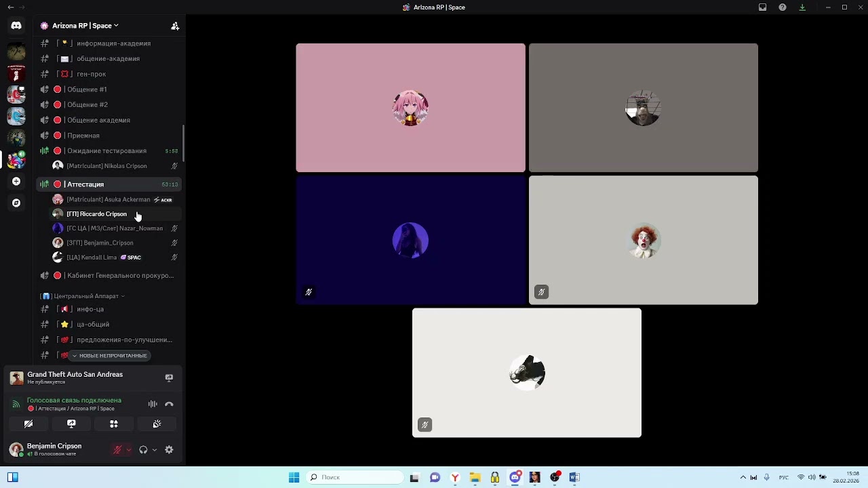
Task: Go back with the title bar arrow
Action: pos(10,7)
